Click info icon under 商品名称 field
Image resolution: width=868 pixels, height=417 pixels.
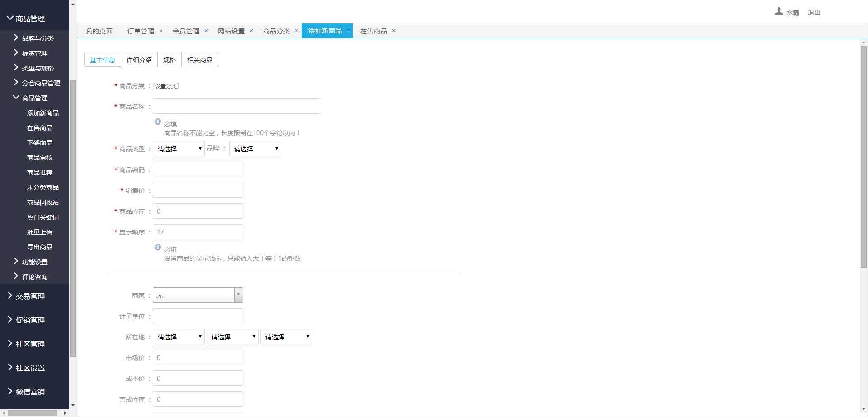point(158,122)
